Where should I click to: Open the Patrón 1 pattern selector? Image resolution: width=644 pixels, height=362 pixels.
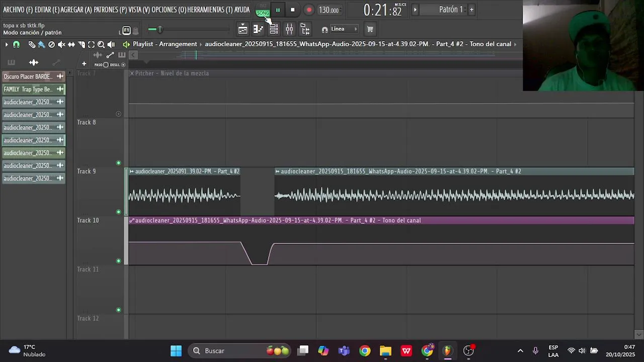450,10
